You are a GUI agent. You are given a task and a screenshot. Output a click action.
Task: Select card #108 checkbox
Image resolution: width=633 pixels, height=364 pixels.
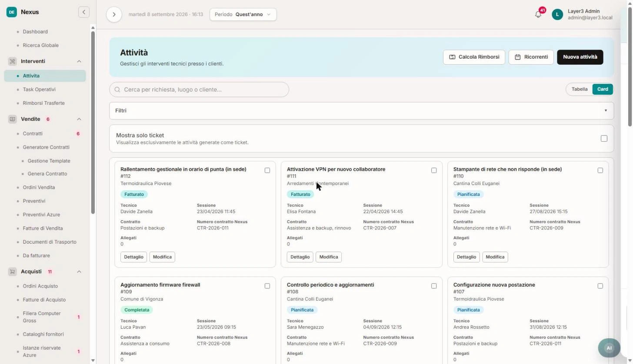[434, 286]
